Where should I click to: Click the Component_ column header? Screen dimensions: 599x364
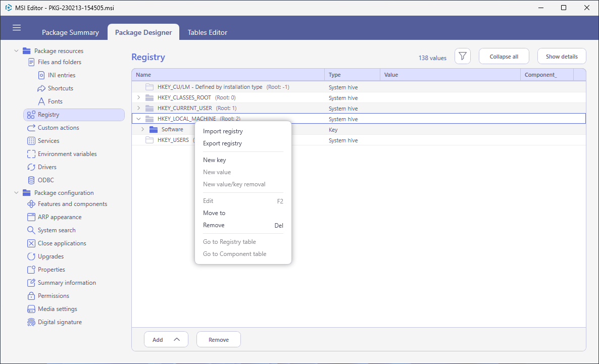point(547,75)
